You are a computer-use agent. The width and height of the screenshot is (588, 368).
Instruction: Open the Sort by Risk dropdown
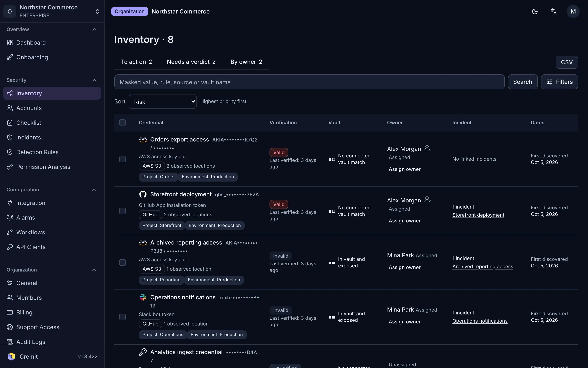point(163,101)
